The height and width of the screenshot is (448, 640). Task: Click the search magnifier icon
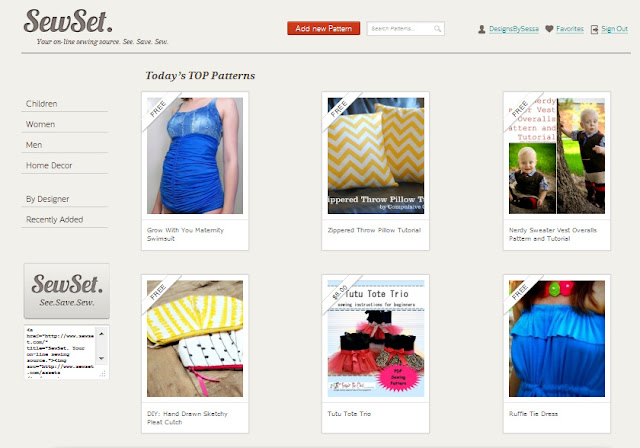pyautogui.click(x=437, y=29)
